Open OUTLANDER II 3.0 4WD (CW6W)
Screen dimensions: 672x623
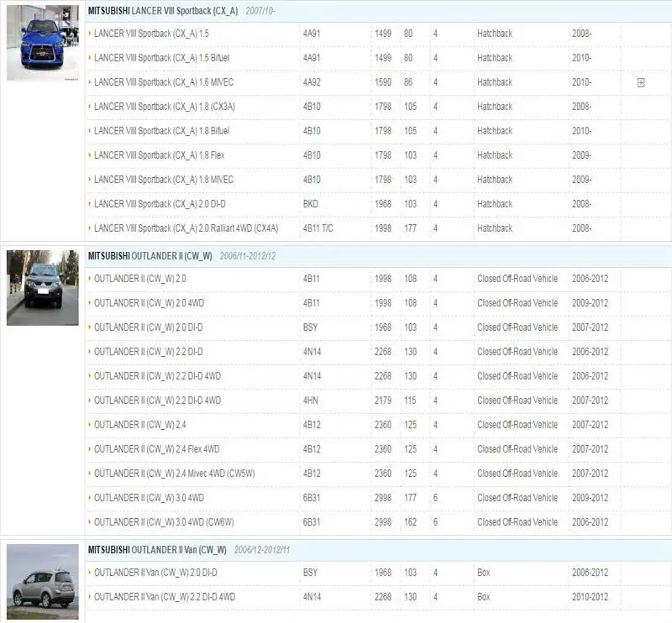164,523
